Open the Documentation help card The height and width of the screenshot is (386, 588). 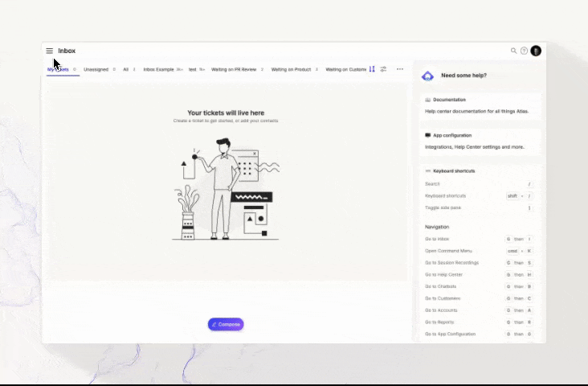tap(480, 105)
